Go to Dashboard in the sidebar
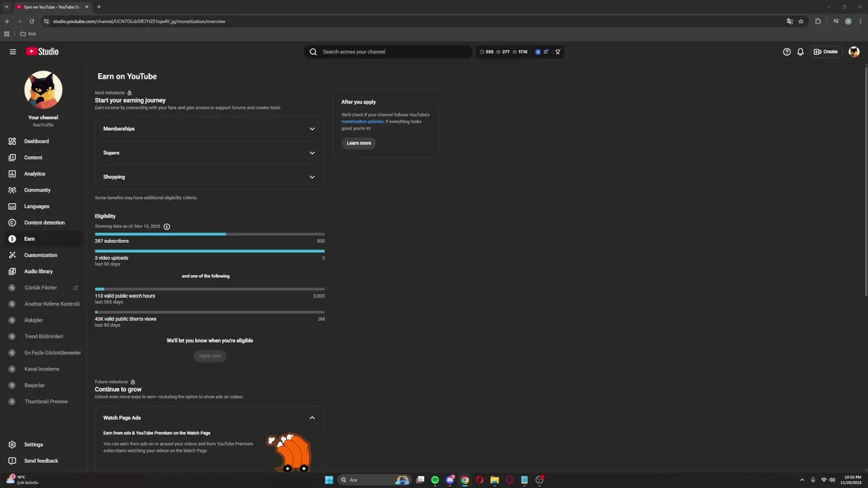Image resolution: width=868 pixels, height=488 pixels. pyautogui.click(x=43, y=141)
